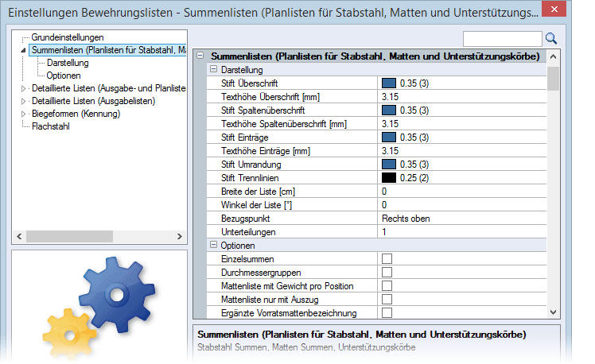Select Optionen tree child item
Screen dimensions: 595x364
64,76
